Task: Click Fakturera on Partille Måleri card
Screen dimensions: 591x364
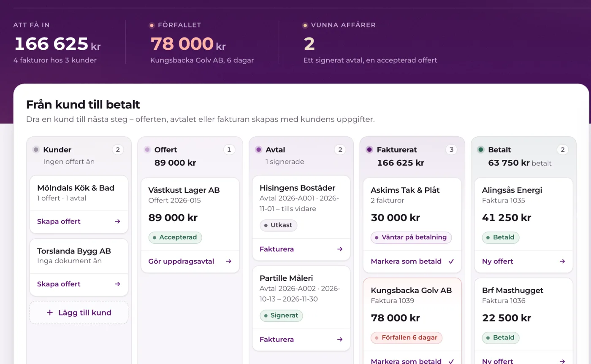Action: pos(301,339)
